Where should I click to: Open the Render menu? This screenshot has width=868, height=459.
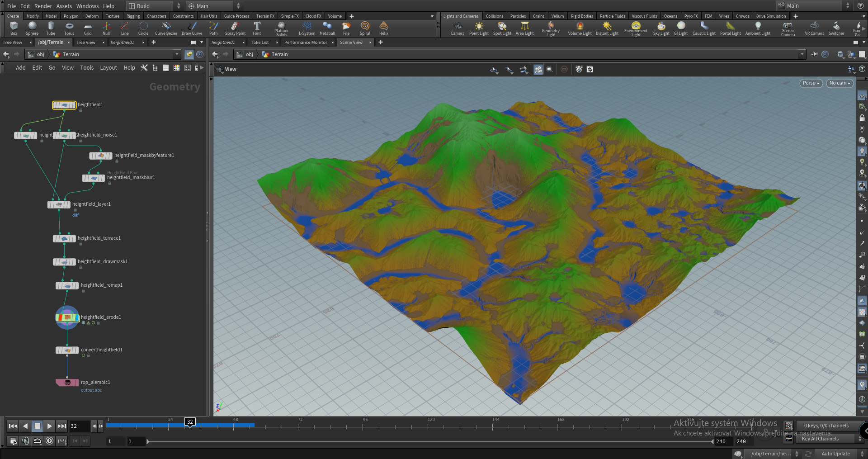[43, 6]
